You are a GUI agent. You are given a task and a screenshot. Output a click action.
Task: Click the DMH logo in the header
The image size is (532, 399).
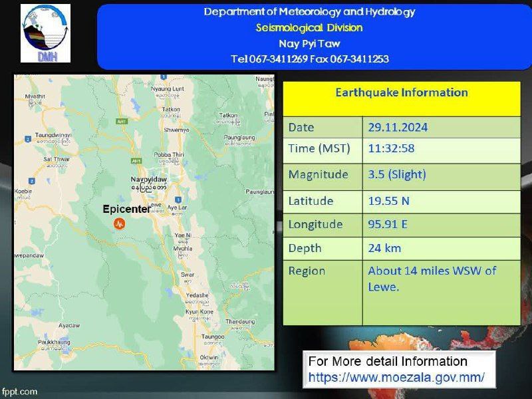click(45, 33)
